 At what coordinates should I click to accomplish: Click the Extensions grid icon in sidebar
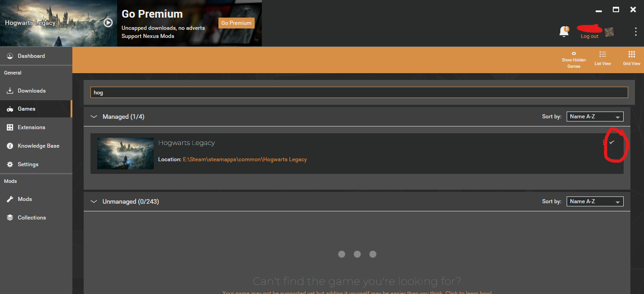(10, 128)
